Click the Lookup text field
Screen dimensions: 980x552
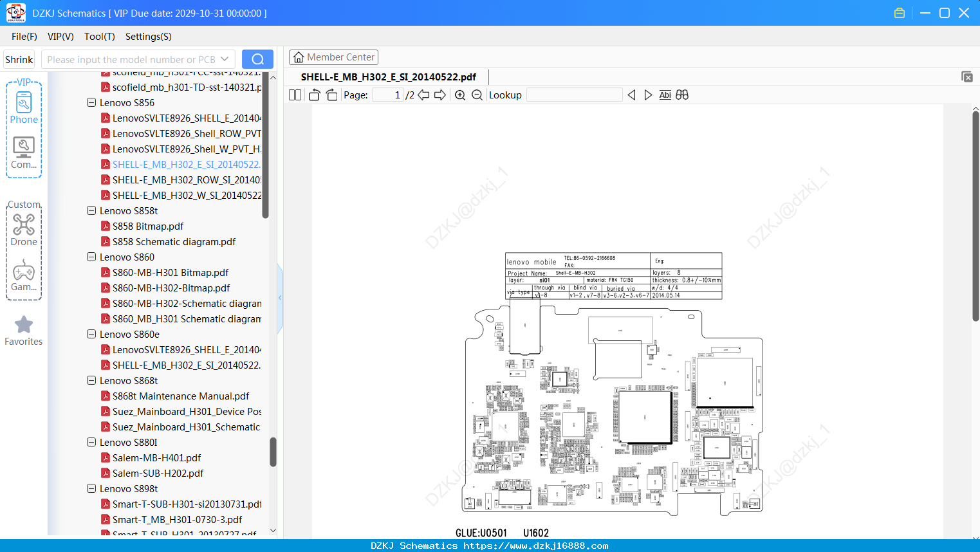point(575,95)
